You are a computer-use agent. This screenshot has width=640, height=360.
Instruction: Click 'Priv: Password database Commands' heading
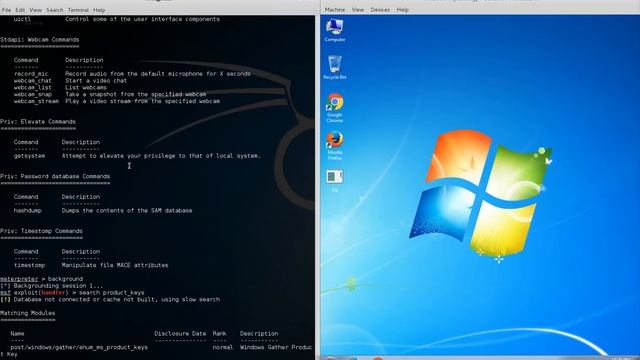[x=55, y=176]
